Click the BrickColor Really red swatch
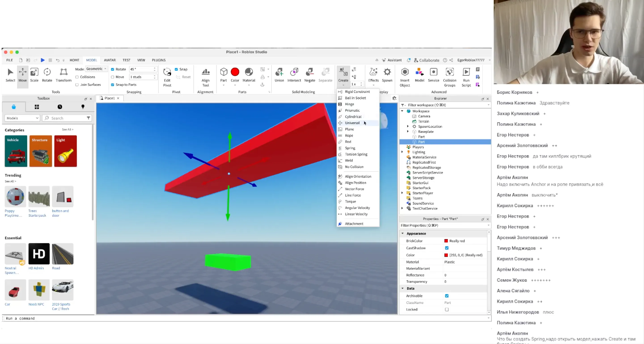The image size is (644, 344). [446, 241]
